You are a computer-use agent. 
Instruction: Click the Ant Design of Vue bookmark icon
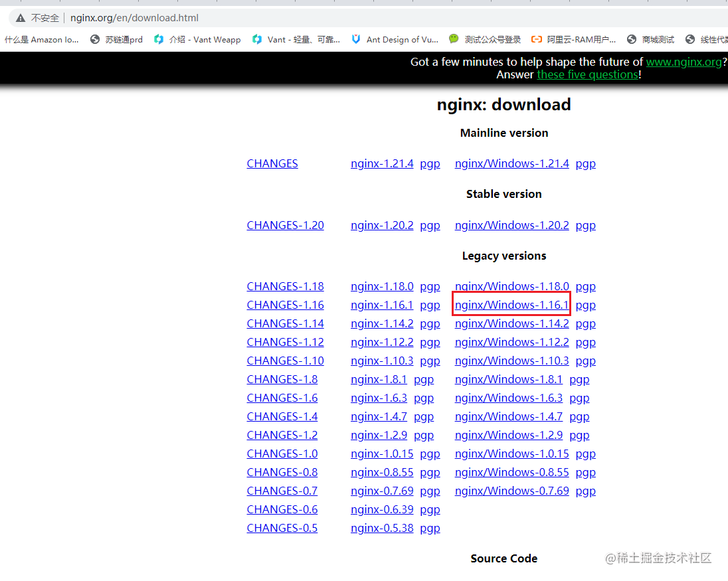pos(357,39)
